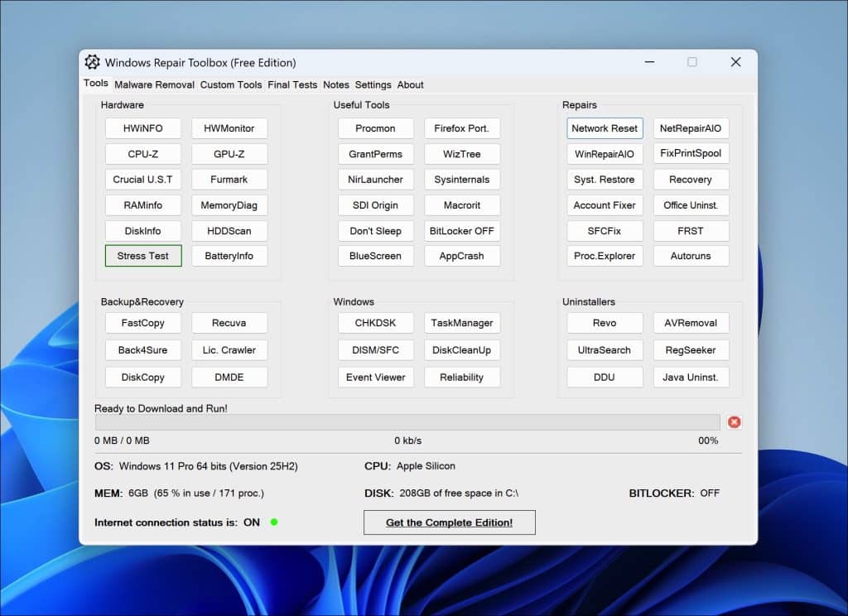Open the Settings menu
Image resolution: width=848 pixels, height=616 pixels.
373,84
